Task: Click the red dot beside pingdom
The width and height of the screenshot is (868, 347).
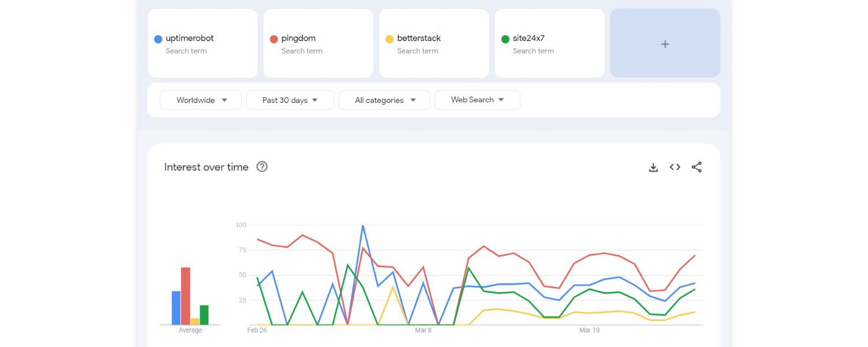Action: click(273, 38)
